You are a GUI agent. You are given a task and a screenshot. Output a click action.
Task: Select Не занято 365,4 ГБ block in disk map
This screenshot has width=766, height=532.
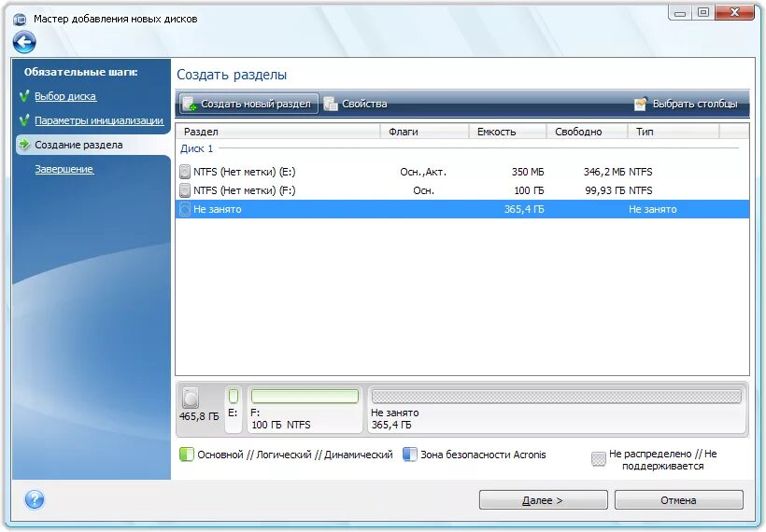pyautogui.click(x=557, y=409)
